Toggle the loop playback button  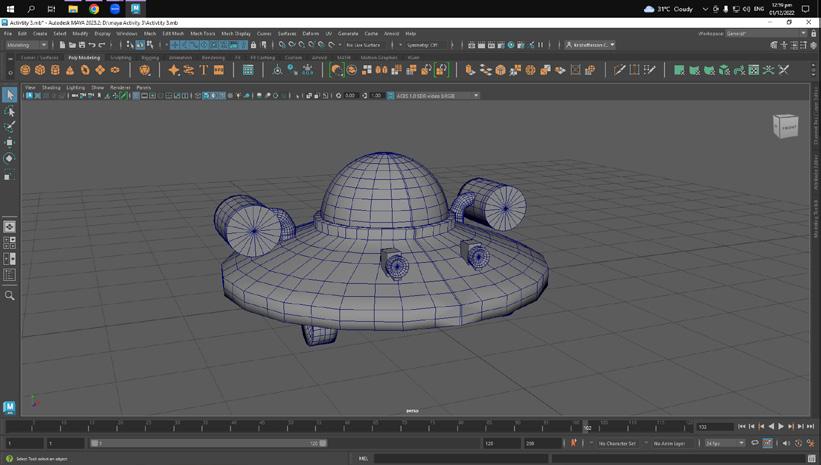pyautogui.click(x=755, y=443)
